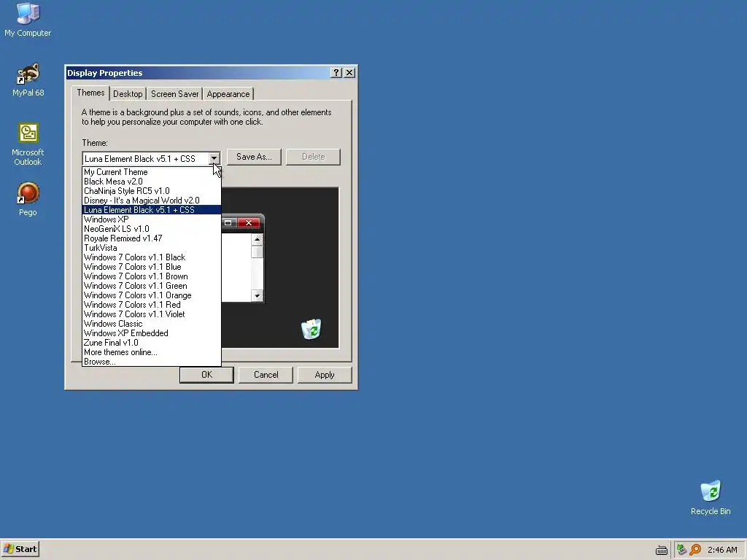Viewport: 747px width, 560px height.
Task: Choose Windows Classic theme
Action: click(152, 324)
